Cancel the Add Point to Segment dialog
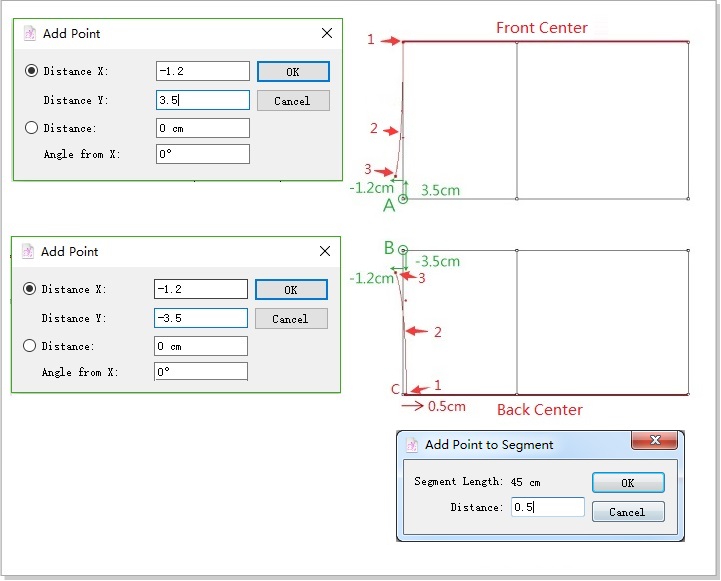This screenshot has height=581, width=721. [628, 512]
